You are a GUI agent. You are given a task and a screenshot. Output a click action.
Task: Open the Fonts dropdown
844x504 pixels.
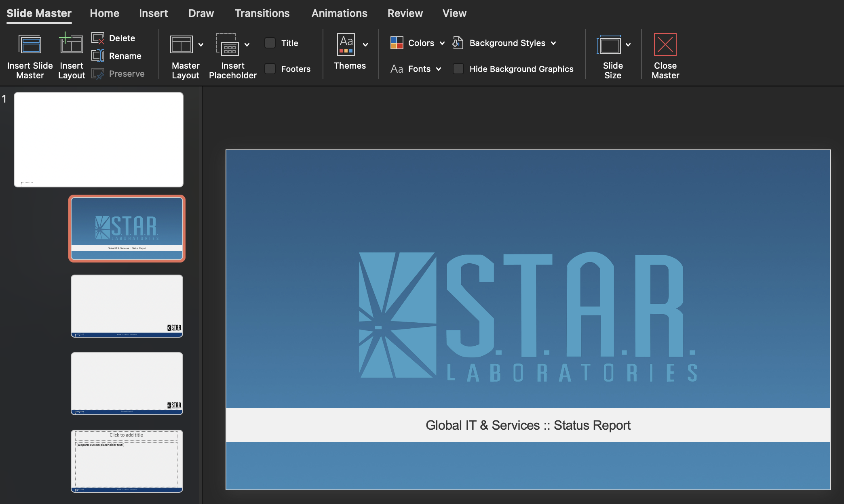point(438,69)
